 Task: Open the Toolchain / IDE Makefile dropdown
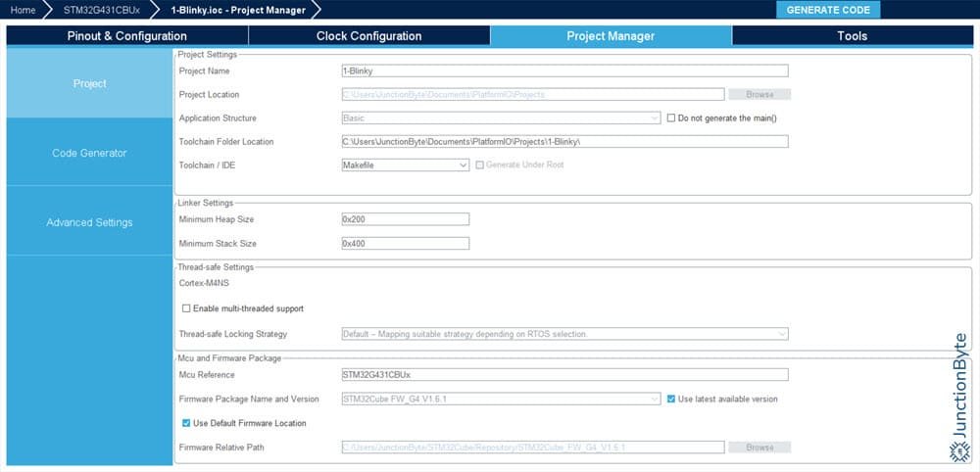point(405,165)
